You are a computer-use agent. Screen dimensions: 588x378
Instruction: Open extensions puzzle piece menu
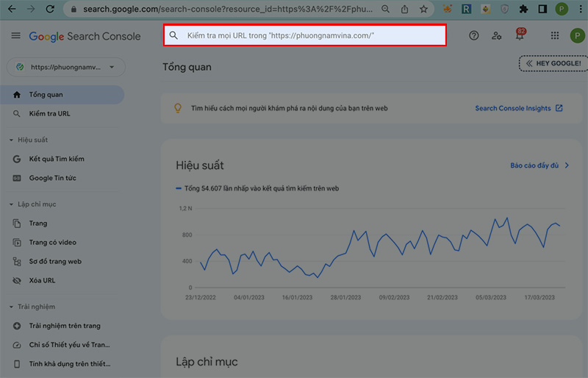pyautogui.click(x=523, y=9)
